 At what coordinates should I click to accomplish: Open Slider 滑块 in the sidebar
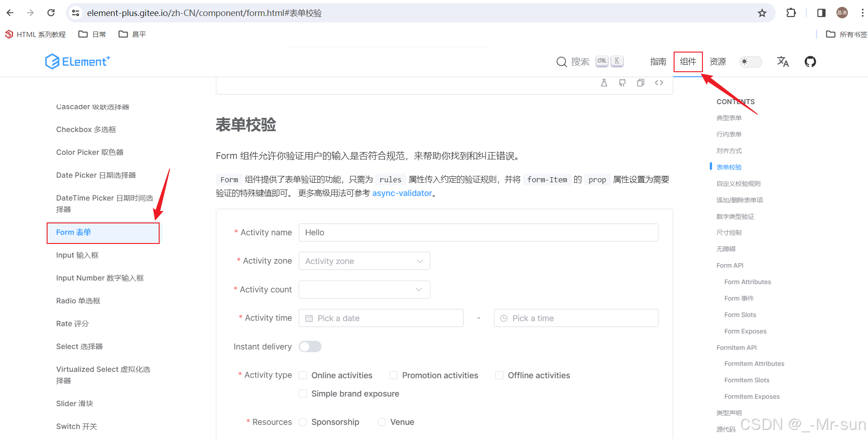coord(75,404)
